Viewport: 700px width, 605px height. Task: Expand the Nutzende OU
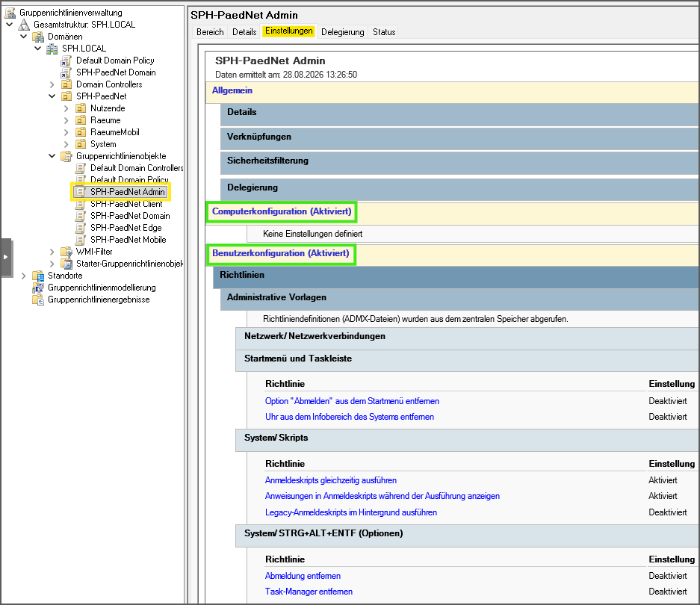coord(66,108)
